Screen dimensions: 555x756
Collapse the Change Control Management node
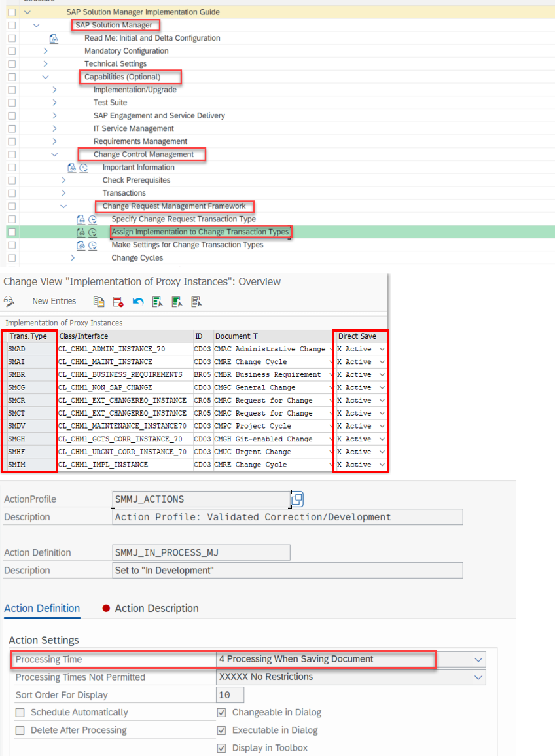[x=54, y=154]
